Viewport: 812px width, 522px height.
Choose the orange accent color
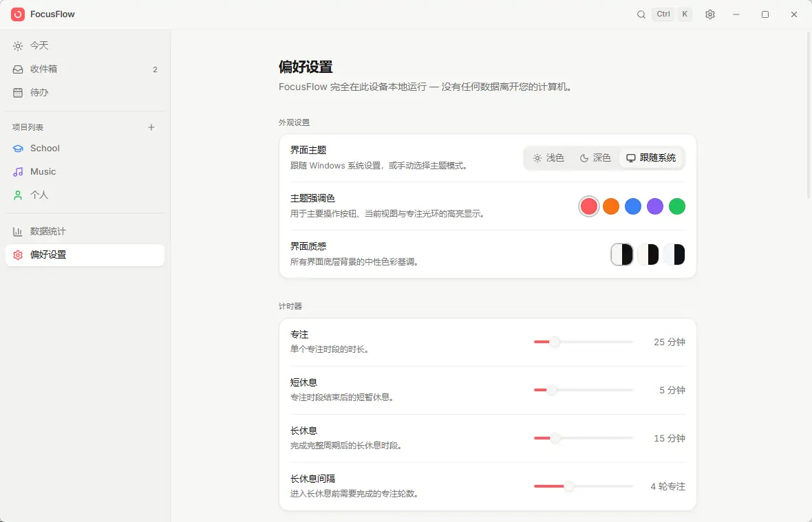click(611, 206)
